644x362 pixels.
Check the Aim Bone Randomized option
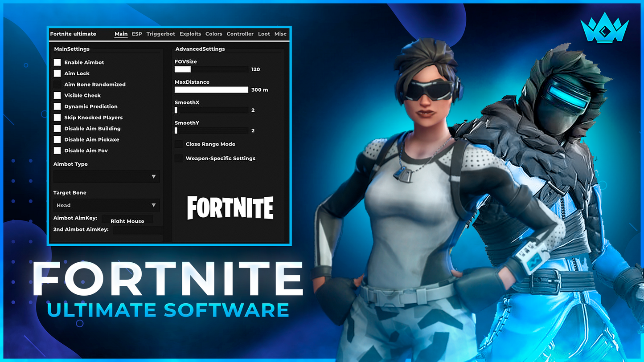[x=57, y=84]
